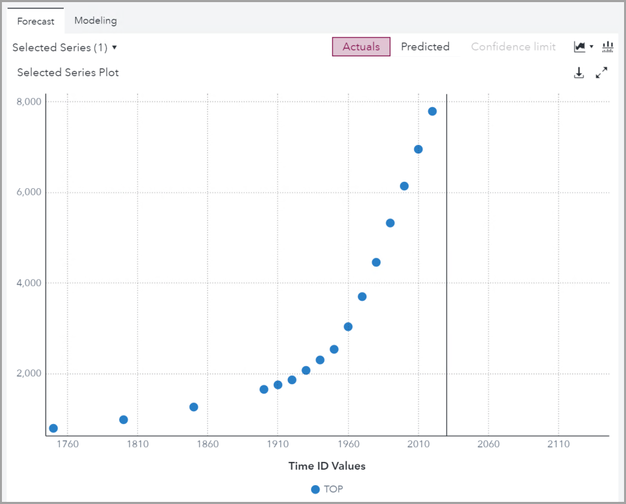Switch to the Modeling tab
This screenshot has width=626, height=504.
(x=95, y=20)
